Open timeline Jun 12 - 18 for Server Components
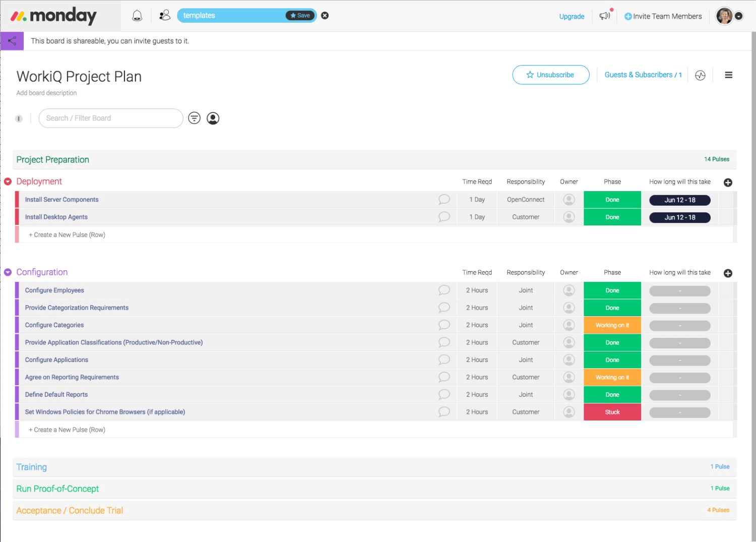756x542 pixels. (680, 200)
